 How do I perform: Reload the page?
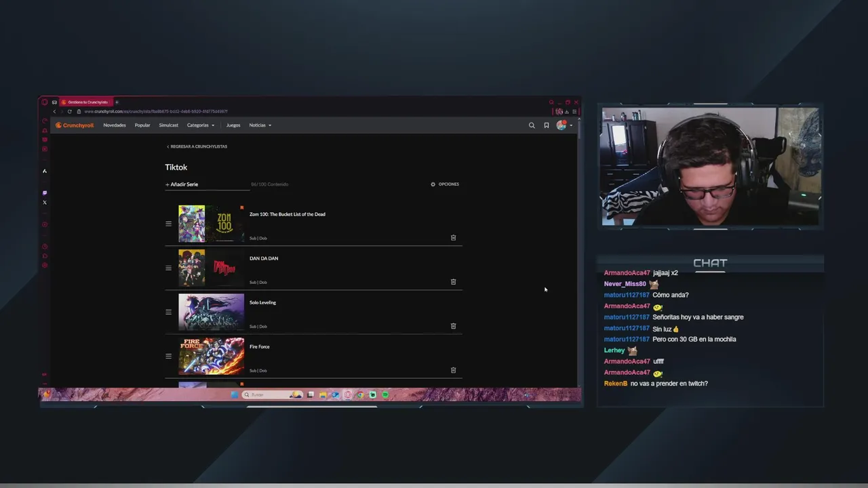(x=69, y=111)
